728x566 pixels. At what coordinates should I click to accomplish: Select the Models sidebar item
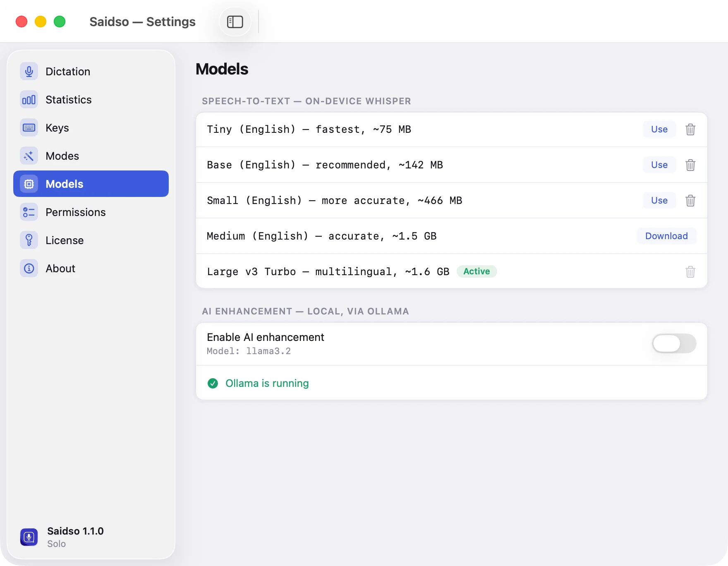(x=91, y=184)
